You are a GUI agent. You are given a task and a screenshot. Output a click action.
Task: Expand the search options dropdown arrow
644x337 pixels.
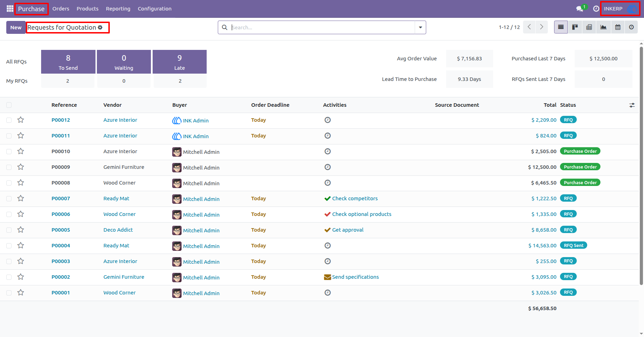coord(420,27)
